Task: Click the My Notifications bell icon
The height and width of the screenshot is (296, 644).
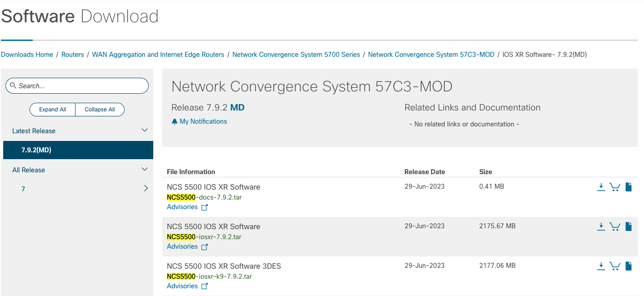Action: 174,121
